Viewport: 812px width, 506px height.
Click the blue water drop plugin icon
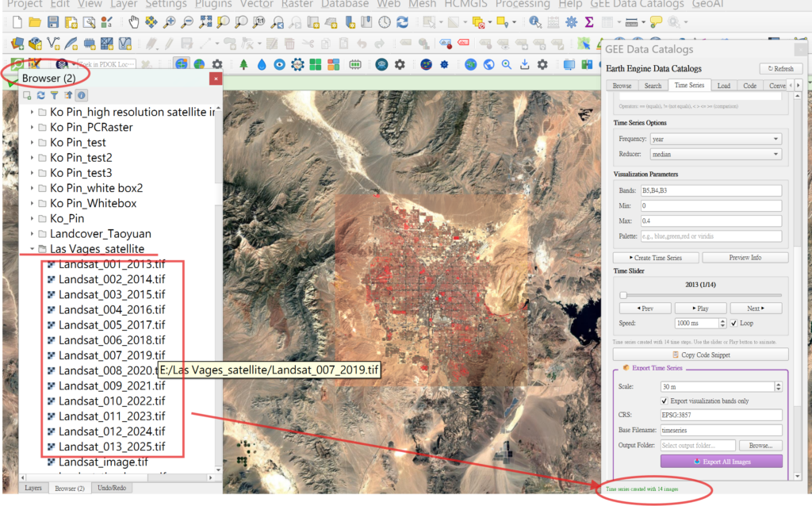tap(261, 64)
